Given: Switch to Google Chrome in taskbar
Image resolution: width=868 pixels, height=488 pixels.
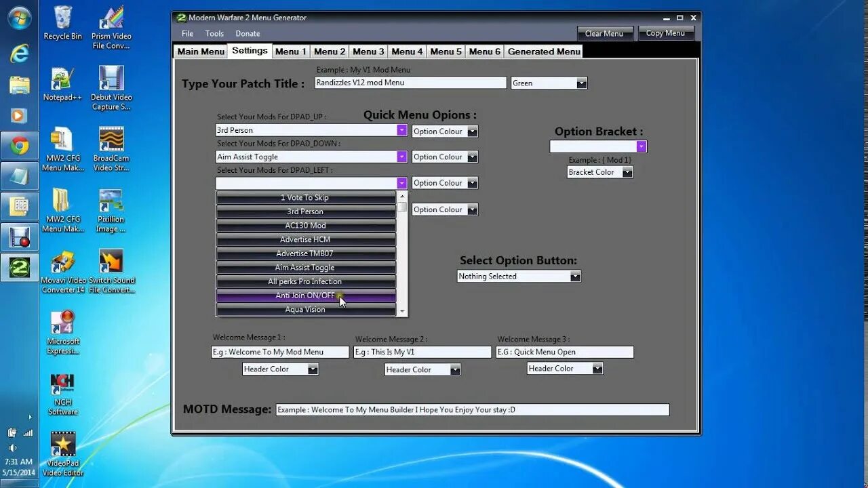Looking at the screenshot, I should tap(19, 146).
